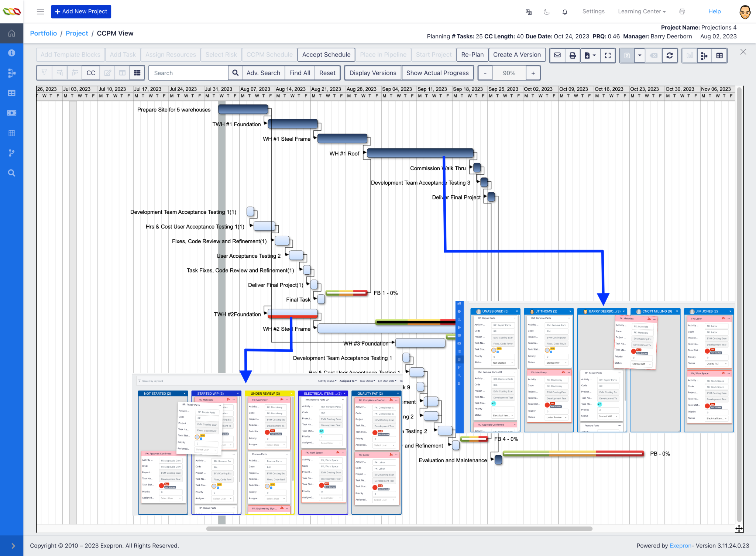Image resolution: width=756 pixels, height=556 pixels.
Task: Click the refresh sync icon
Action: (669, 55)
